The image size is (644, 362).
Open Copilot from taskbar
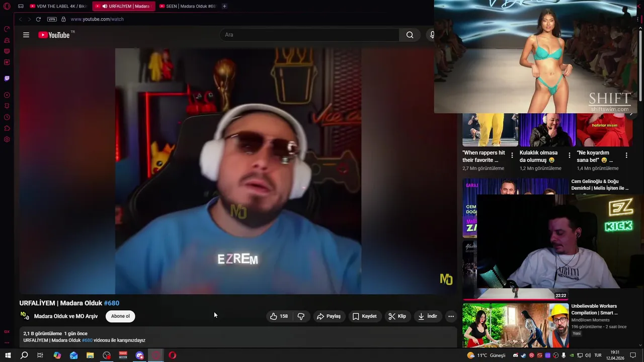click(57, 355)
